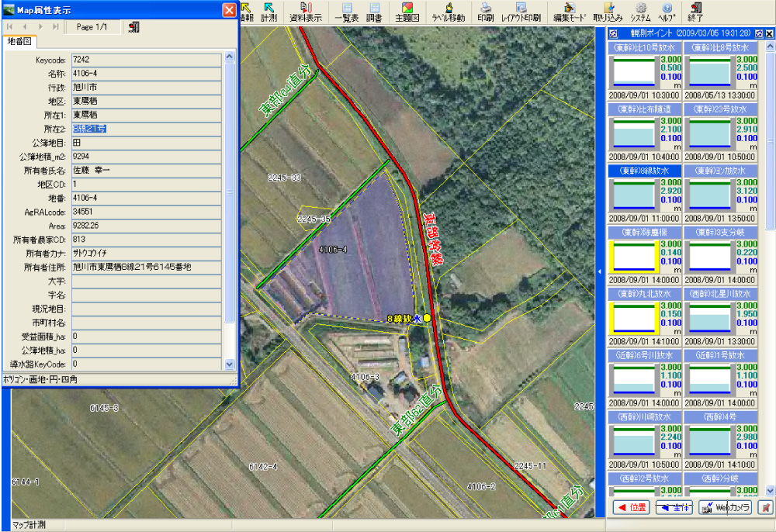Image resolution: width=776 pixels, height=532 pixels.
Task: Open the 一覧表 list view
Action: (x=347, y=12)
